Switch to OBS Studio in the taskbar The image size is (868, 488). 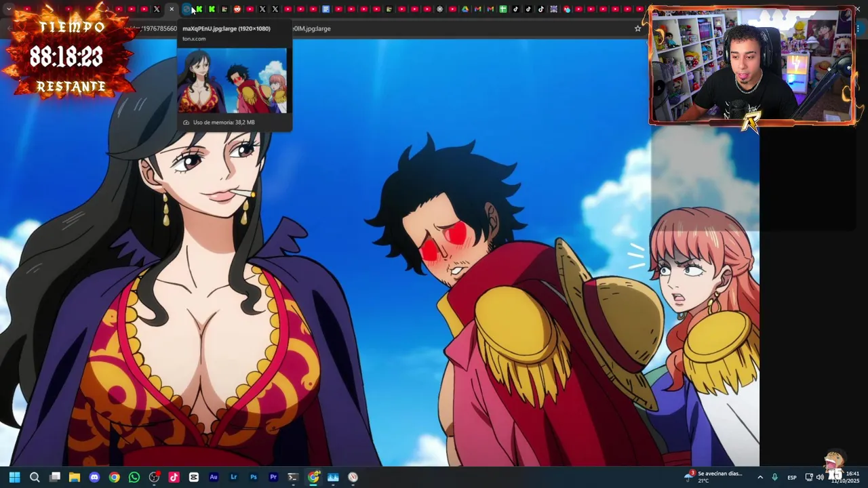click(154, 477)
